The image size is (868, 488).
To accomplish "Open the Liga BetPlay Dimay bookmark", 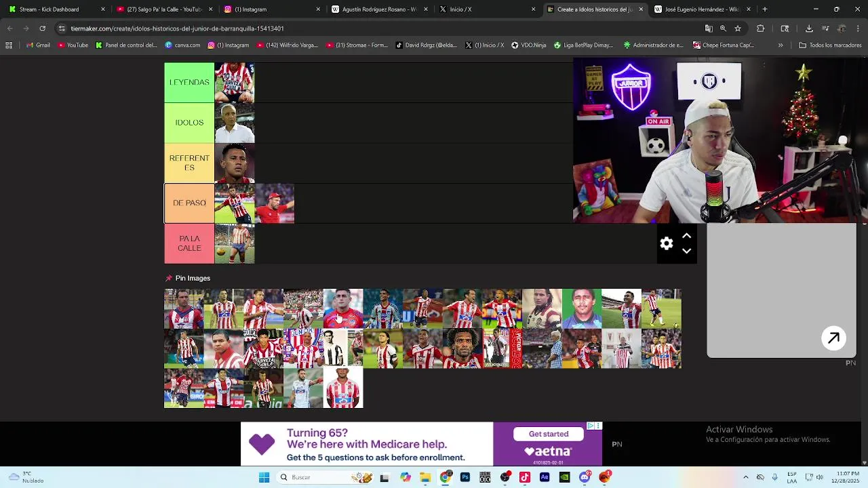I will coord(583,45).
